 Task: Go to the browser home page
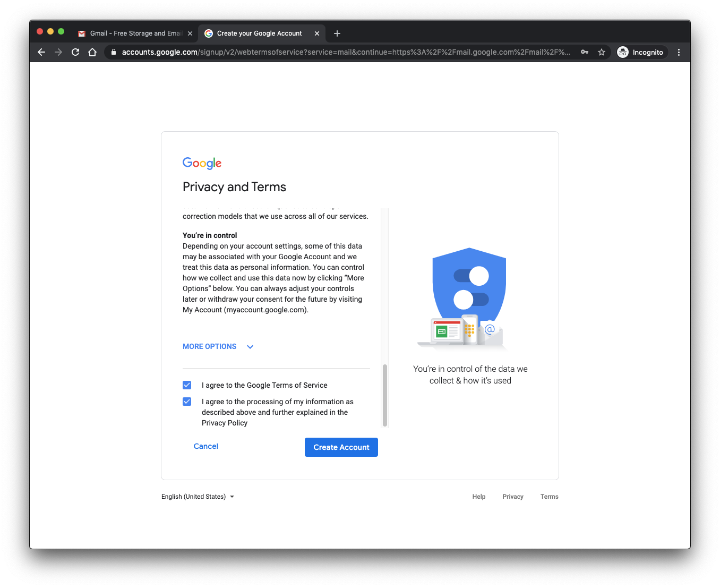point(92,52)
